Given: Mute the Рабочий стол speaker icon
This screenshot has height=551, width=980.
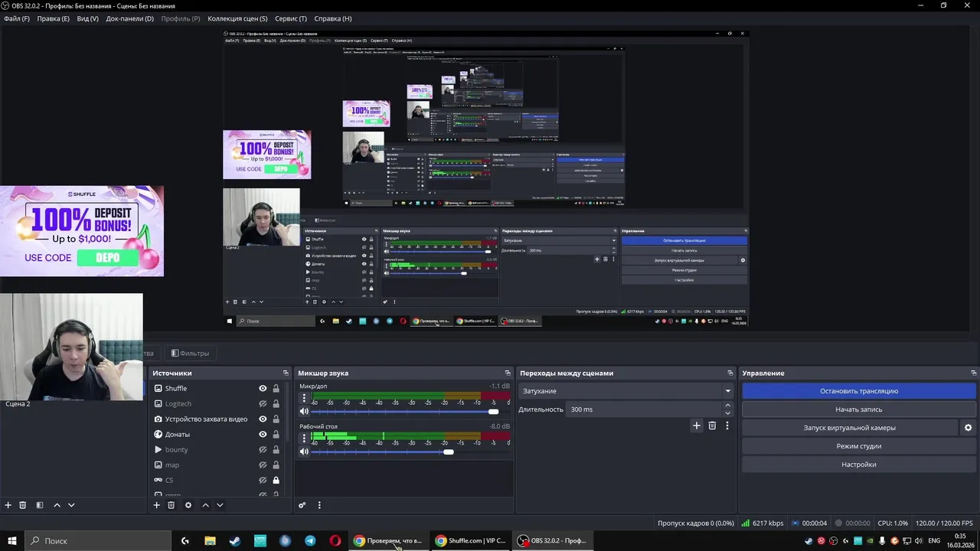Looking at the screenshot, I should click(304, 452).
